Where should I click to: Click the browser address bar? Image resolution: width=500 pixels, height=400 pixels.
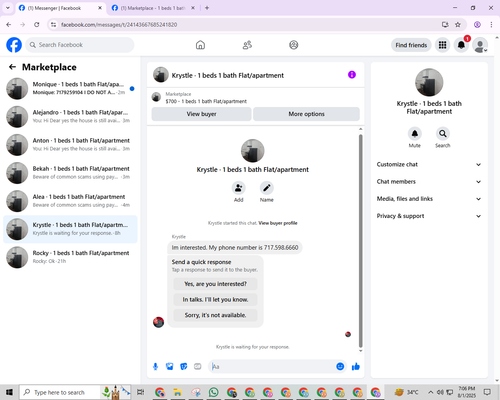247,24
